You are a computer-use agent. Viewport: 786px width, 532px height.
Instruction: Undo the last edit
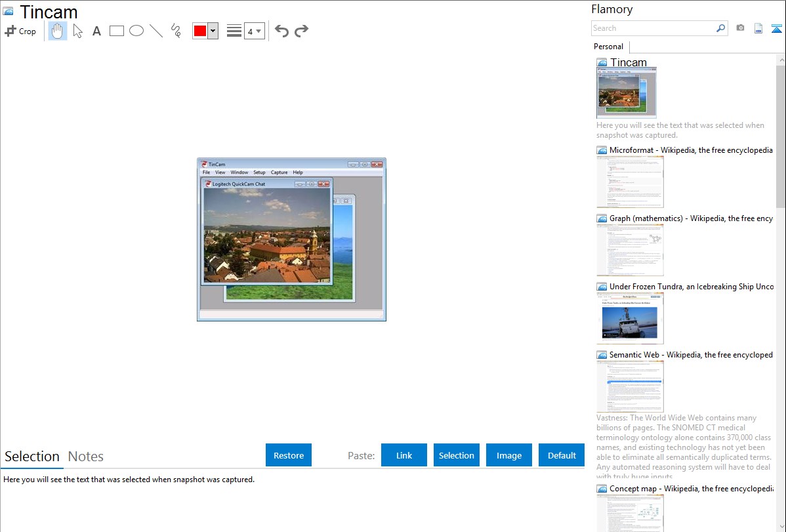tap(281, 31)
